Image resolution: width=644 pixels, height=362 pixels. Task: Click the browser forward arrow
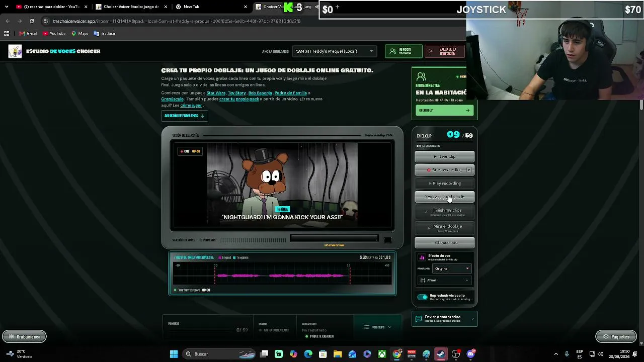[20, 21]
